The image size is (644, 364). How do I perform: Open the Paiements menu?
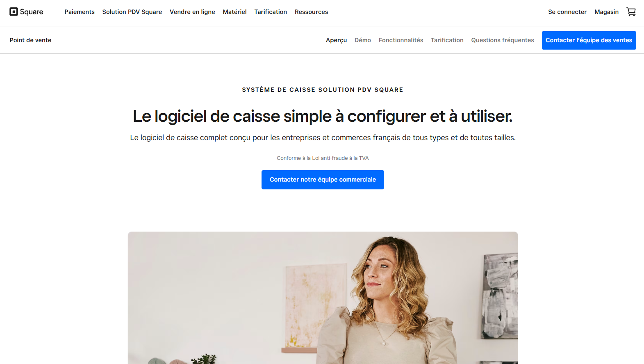80,12
